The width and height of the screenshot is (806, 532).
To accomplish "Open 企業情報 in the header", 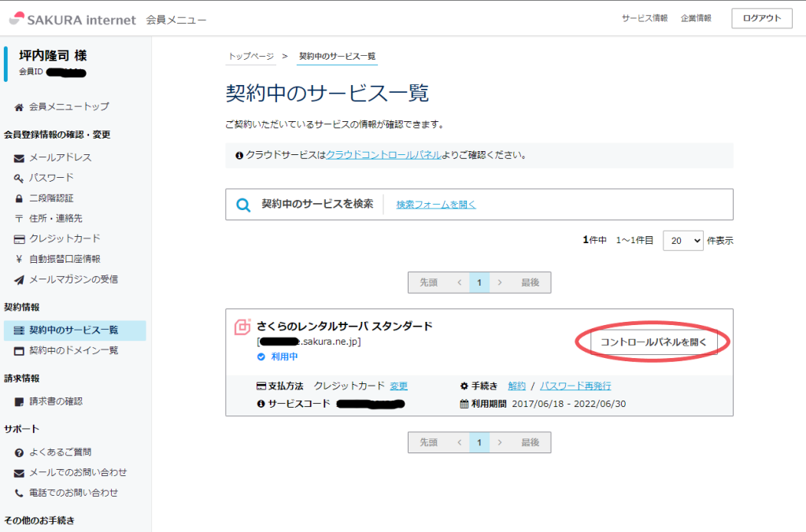I will tap(696, 18).
